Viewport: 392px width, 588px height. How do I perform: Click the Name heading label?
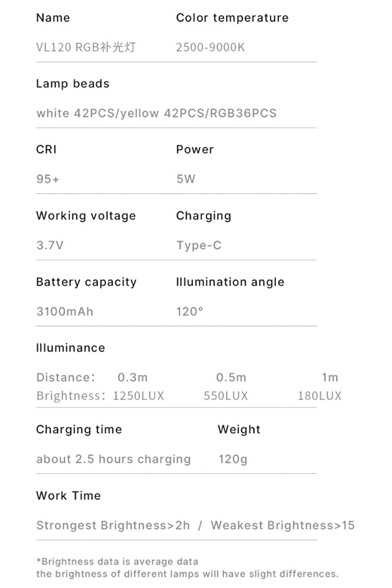click(53, 18)
